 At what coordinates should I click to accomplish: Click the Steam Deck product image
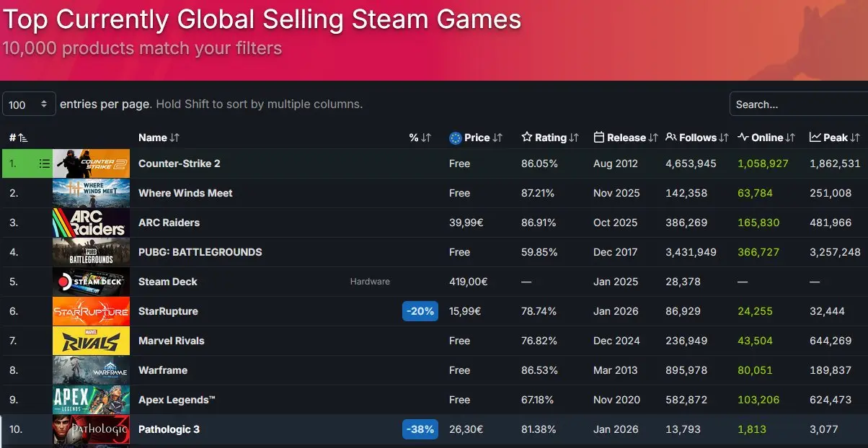(91, 282)
